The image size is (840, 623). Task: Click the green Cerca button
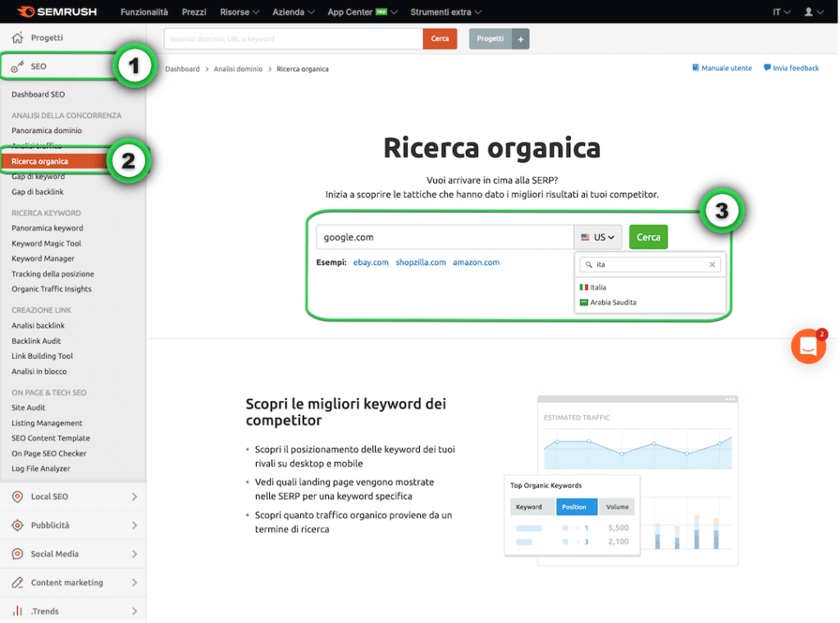648,237
